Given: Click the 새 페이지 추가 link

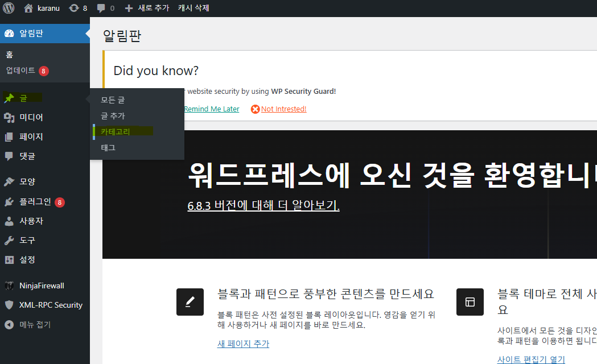Looking at the screenshot, I should click(243, 344).
